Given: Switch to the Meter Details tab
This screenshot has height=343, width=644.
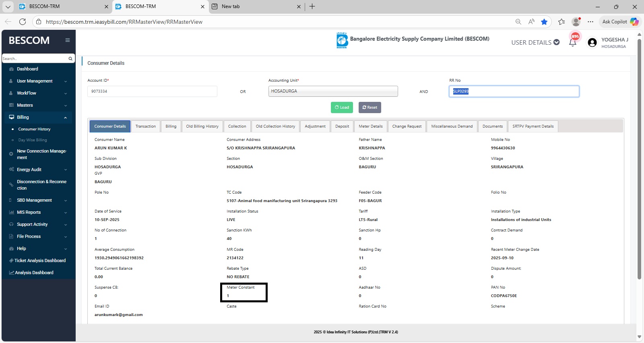Looking at the screenshot, I should point(370,126).
